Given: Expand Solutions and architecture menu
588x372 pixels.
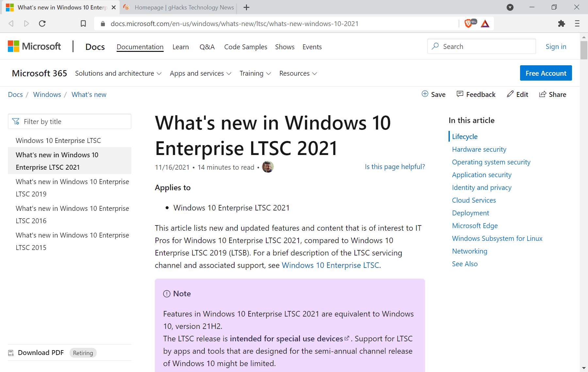Looking at the screenshot, I should [118, 73].
